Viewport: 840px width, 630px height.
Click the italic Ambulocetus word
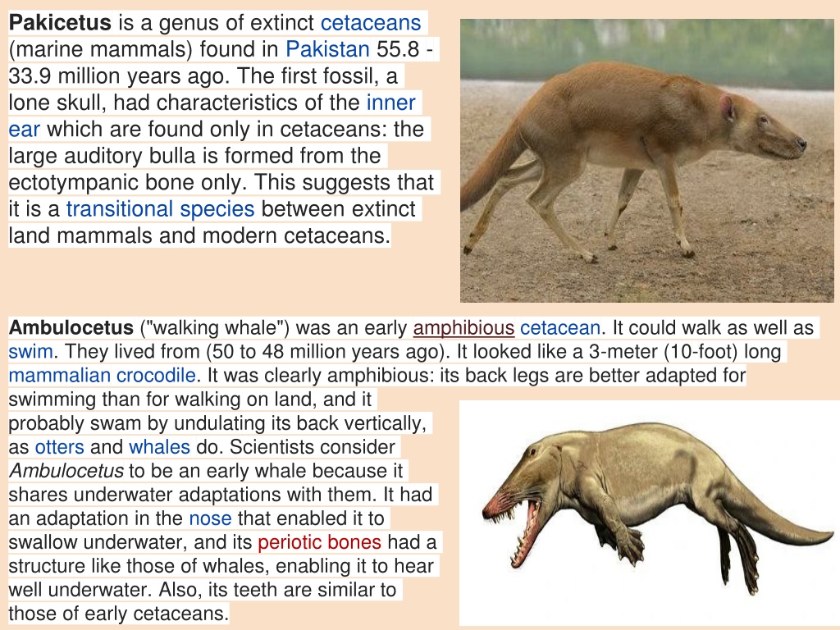(x=66, y=471)
